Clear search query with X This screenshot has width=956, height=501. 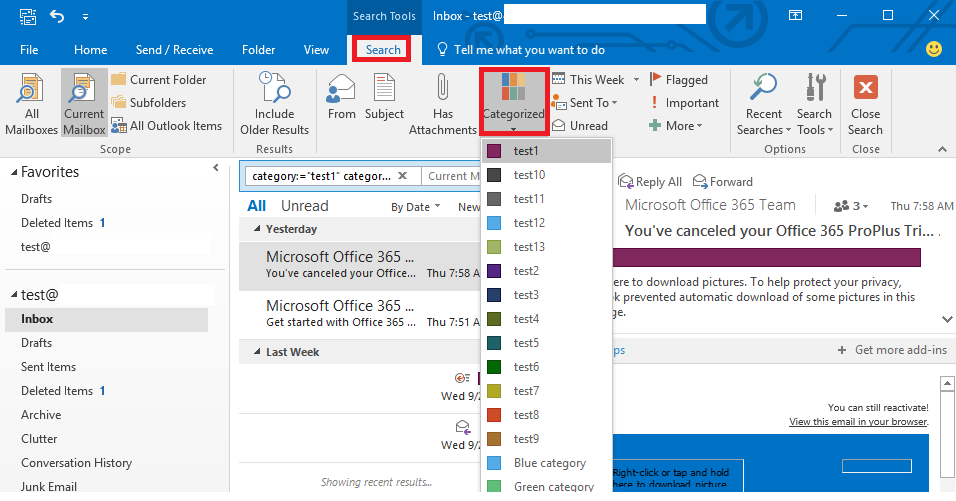402,176
